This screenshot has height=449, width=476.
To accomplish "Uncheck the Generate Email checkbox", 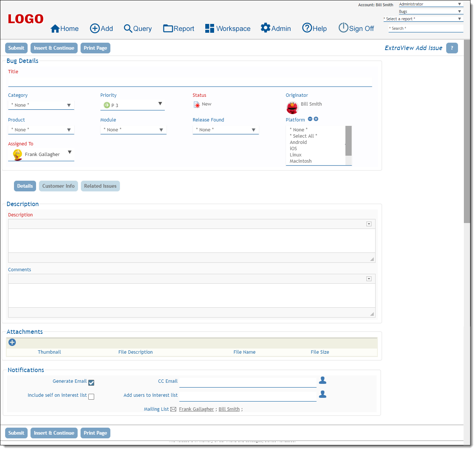I will (91, 383).
